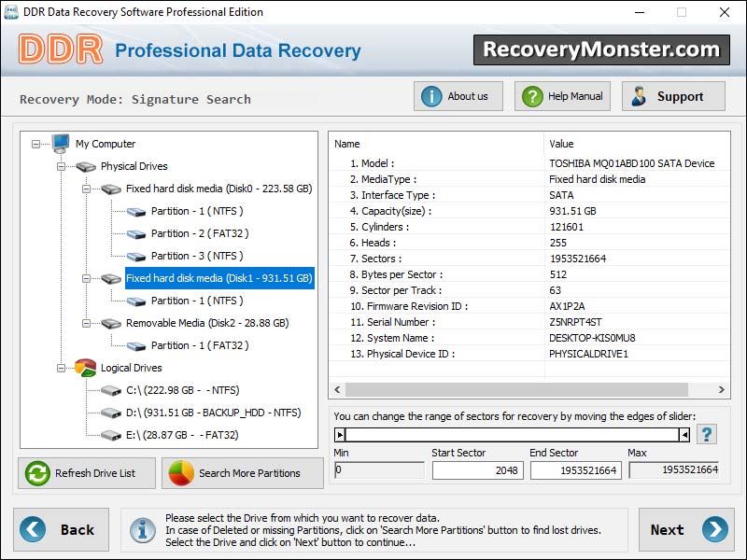The width and height of the screenshot is (747, 560).
Task: Click the Max value field
Action: tap(673, 470)
